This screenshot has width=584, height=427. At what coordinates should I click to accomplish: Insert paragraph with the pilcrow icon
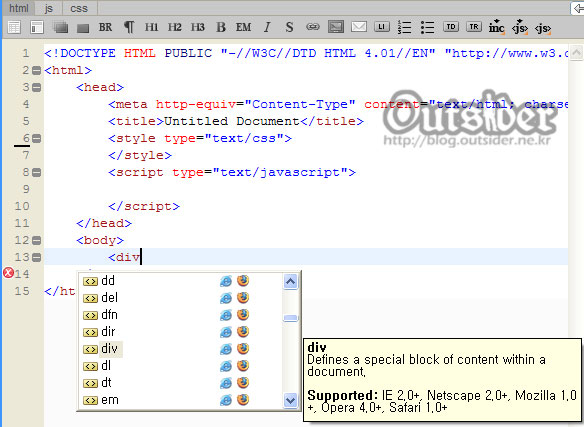coord(129,27)
